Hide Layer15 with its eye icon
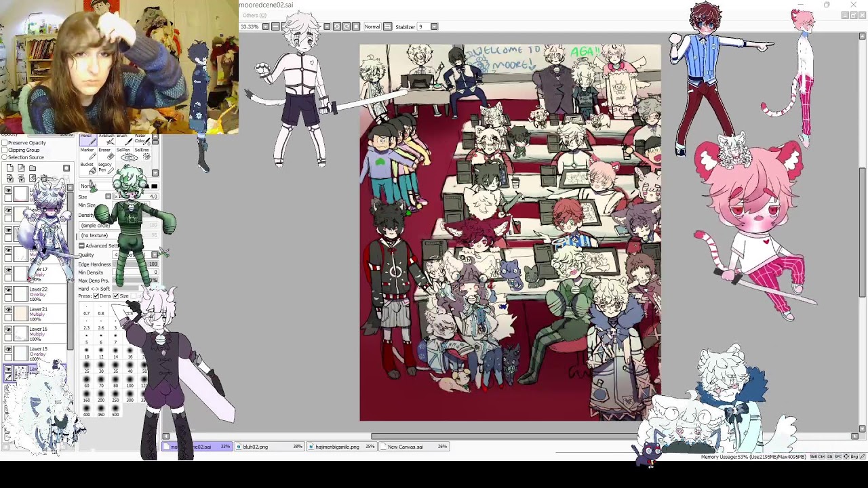 click(8, 348)
